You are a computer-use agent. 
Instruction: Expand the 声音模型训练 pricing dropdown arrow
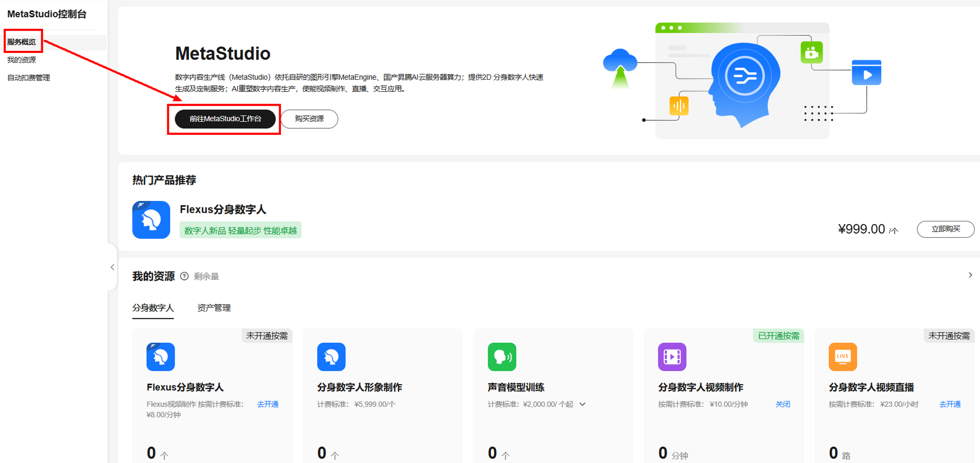[583, 404]
